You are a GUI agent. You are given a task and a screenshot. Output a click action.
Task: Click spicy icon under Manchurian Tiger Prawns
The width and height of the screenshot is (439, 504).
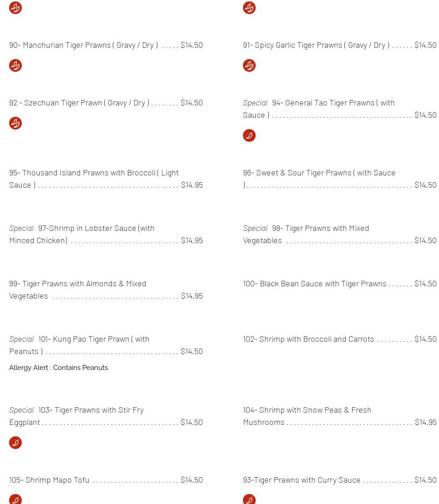point(15,65)
